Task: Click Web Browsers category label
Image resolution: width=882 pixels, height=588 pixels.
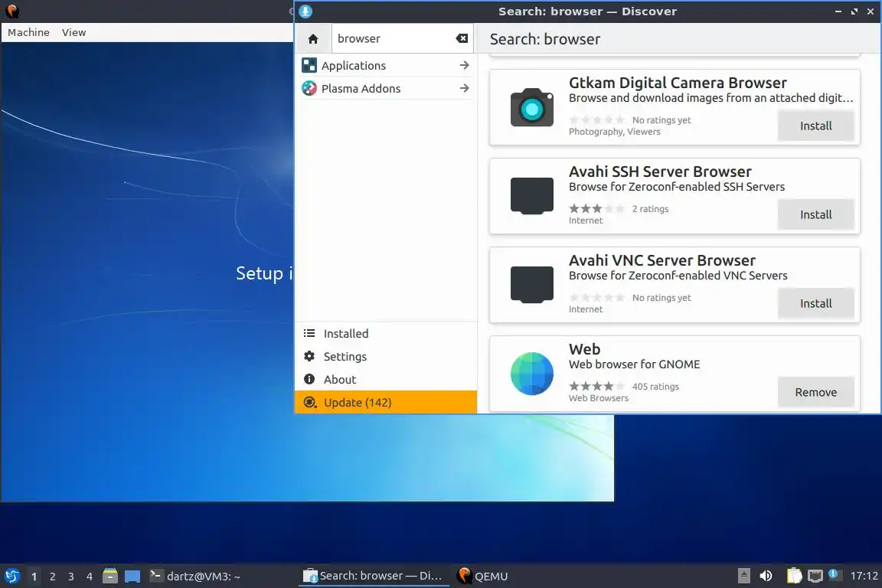Action: (x=599, y=398)
